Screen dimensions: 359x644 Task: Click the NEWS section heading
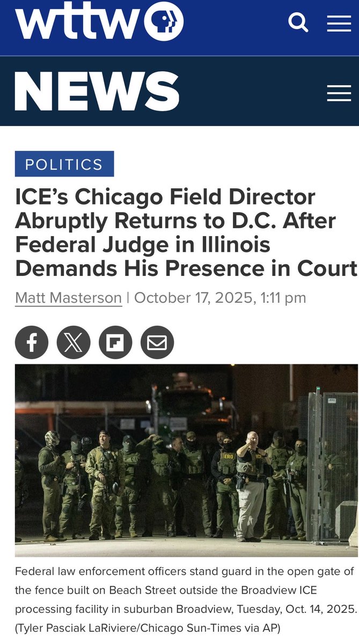pos(97,91)
